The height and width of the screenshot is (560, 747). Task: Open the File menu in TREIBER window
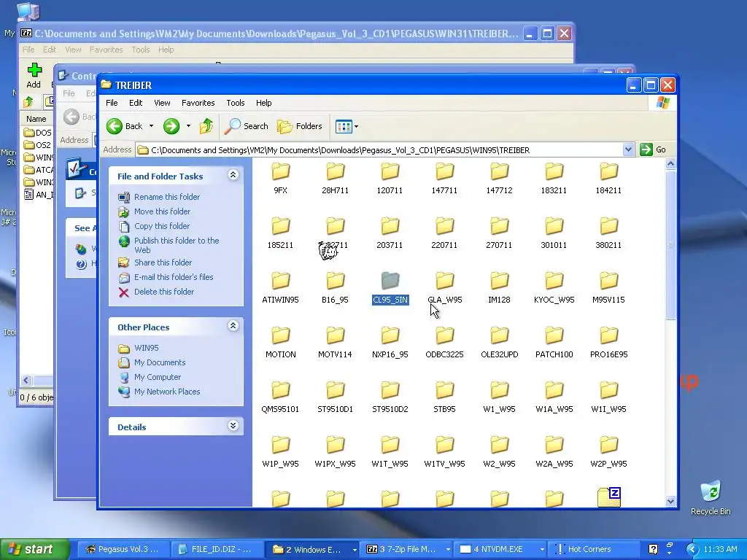click(x=112, y=103)
